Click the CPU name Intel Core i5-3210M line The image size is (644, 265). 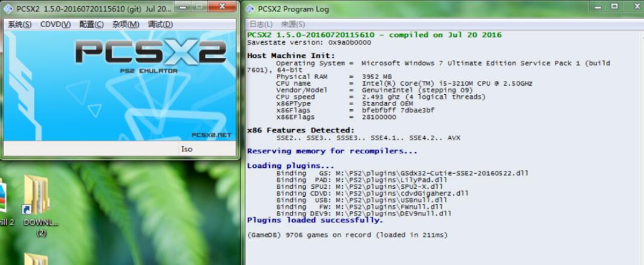click(404, 83)
